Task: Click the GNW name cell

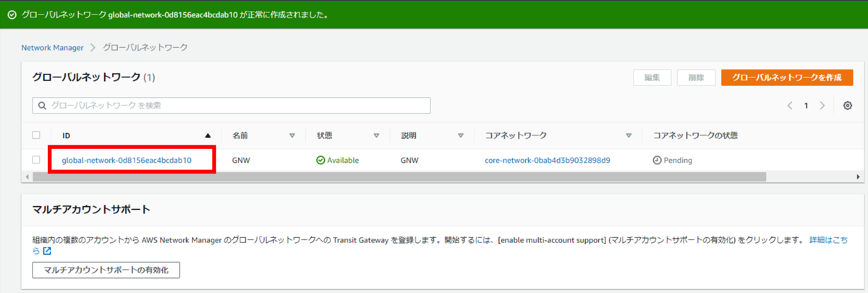Action: (241, 160)
